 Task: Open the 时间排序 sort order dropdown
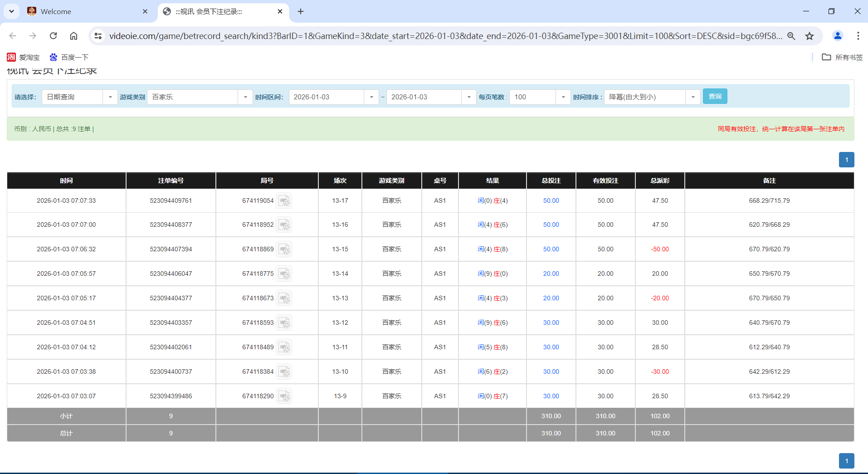click(692, 97)
